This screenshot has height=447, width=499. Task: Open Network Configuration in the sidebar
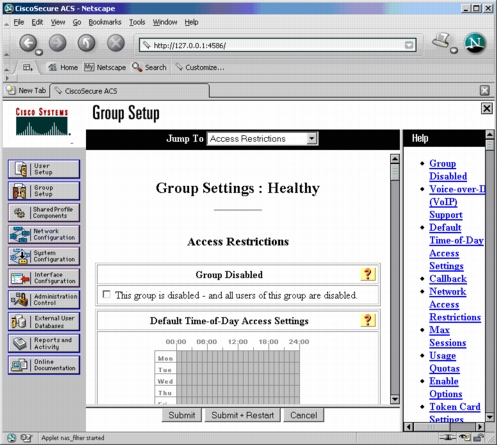coord(44,234)
